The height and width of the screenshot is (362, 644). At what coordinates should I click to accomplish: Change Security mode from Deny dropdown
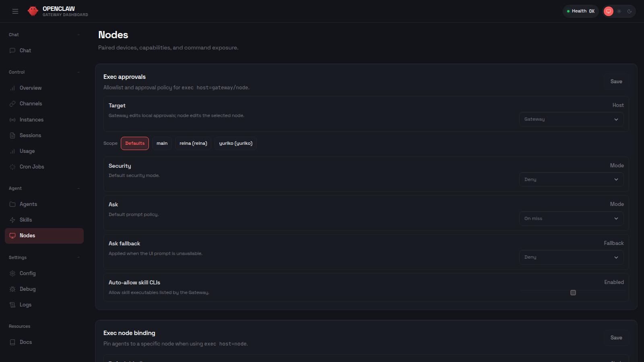(571, 179)
